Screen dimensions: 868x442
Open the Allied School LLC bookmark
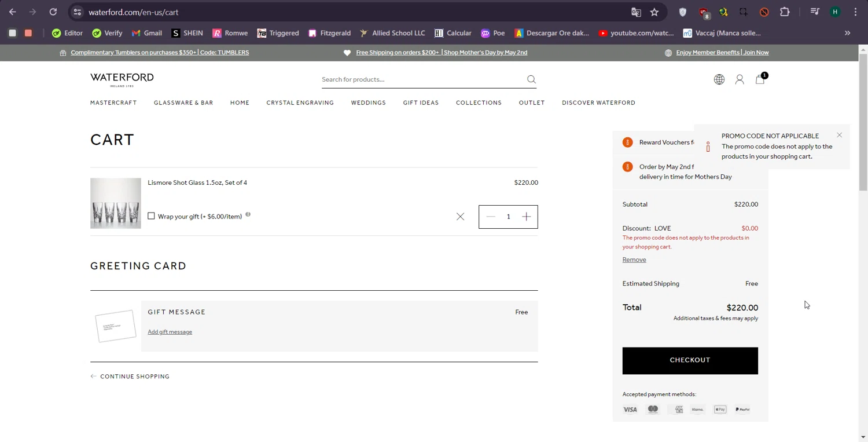pos(392,33)
